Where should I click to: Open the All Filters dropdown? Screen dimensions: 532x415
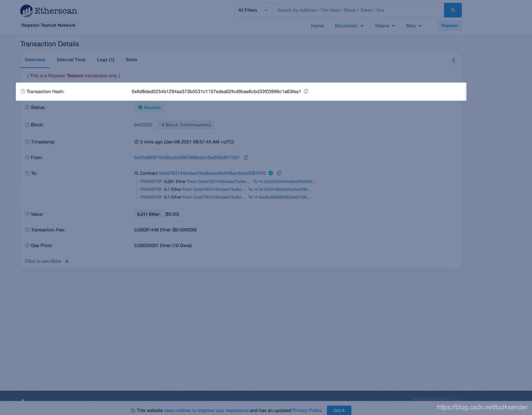tap(254, 10)
